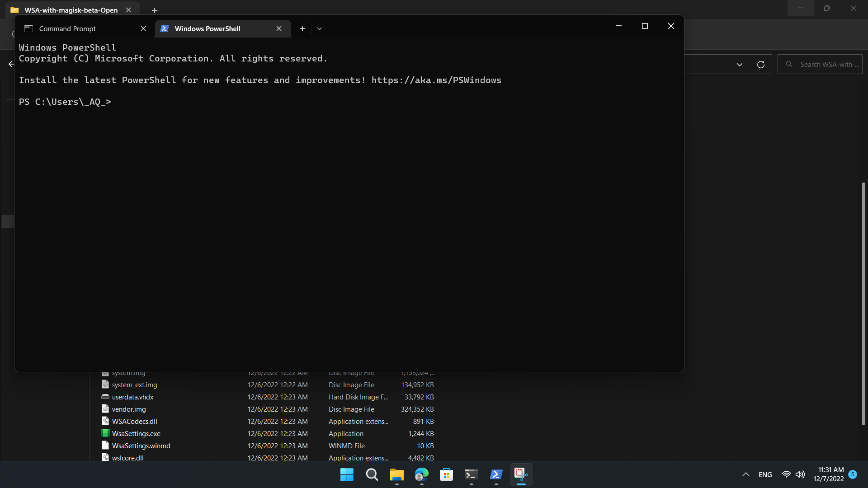
Task: Open notifications badge showing 5
Action: [x=853, y=474]
